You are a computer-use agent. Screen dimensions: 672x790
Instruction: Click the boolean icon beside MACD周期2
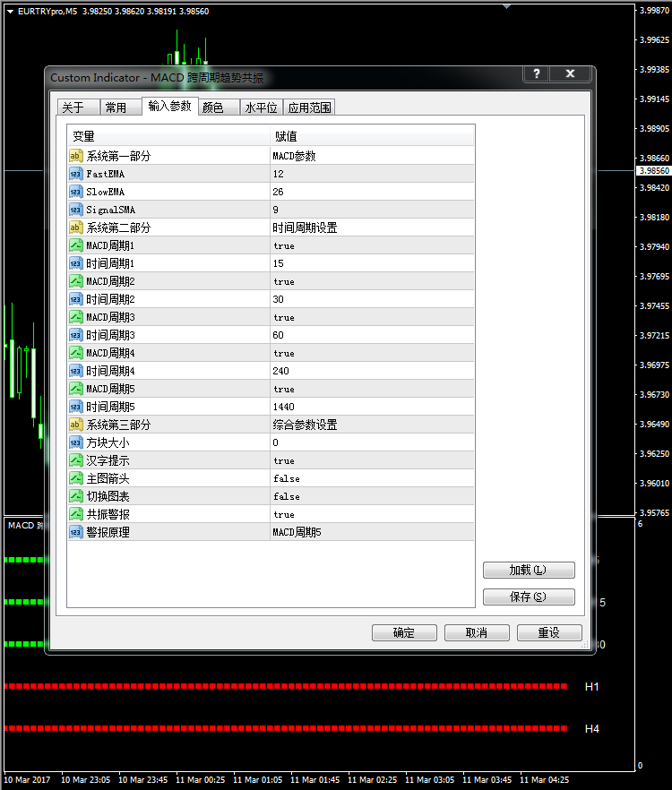click(75, 281)
